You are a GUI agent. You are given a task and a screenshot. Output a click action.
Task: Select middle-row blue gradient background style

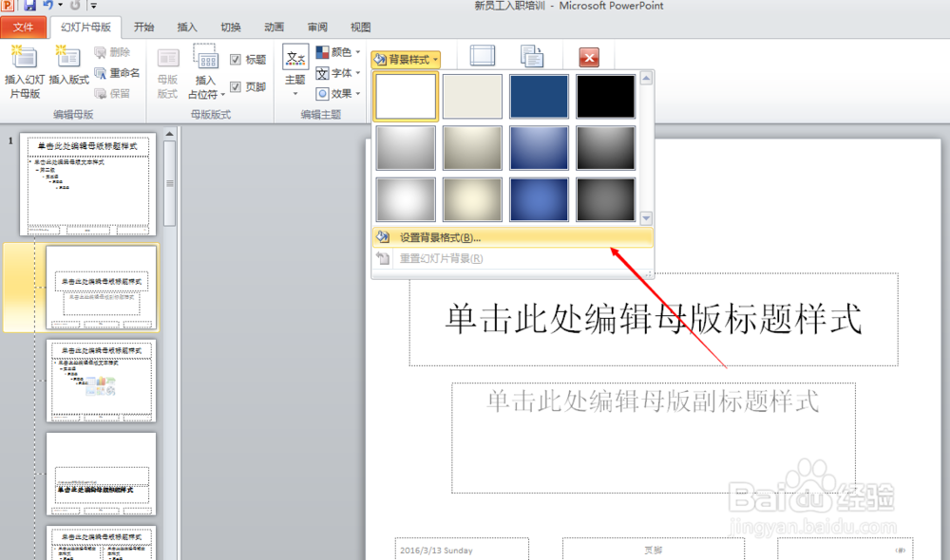coord(539,148)
